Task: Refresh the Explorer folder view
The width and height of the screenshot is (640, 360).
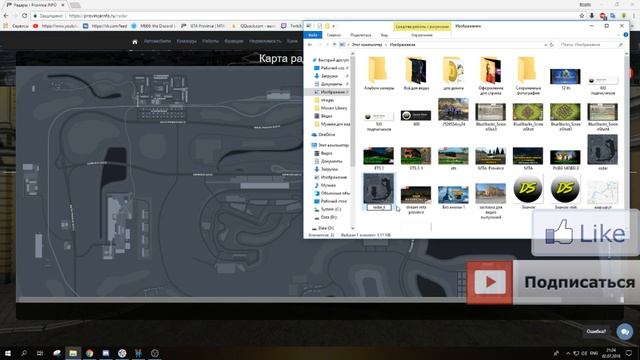Action: point(551,44)
